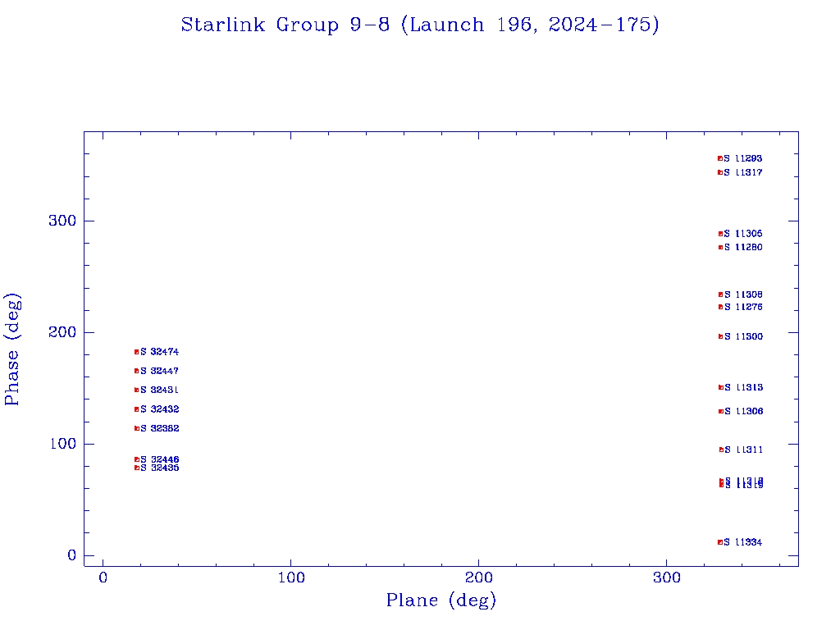Select the 'S 32431' satellite label
Viewport: 840px width, 630px height.
coord(160,390)
